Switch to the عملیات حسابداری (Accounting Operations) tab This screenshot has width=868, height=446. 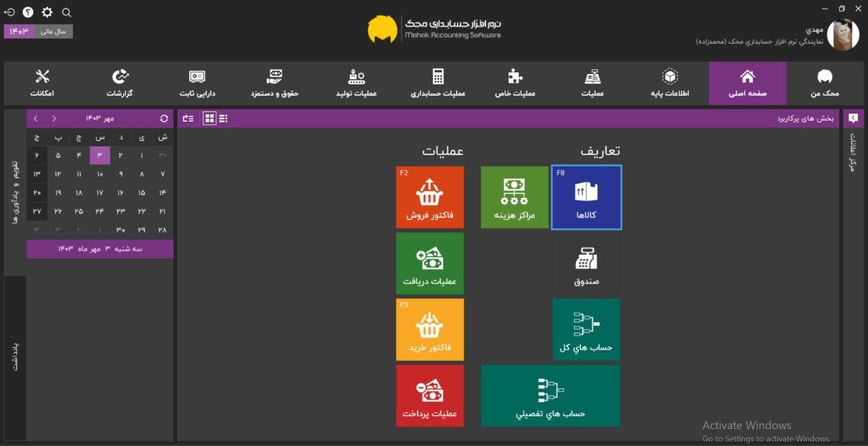pos(438,83)
